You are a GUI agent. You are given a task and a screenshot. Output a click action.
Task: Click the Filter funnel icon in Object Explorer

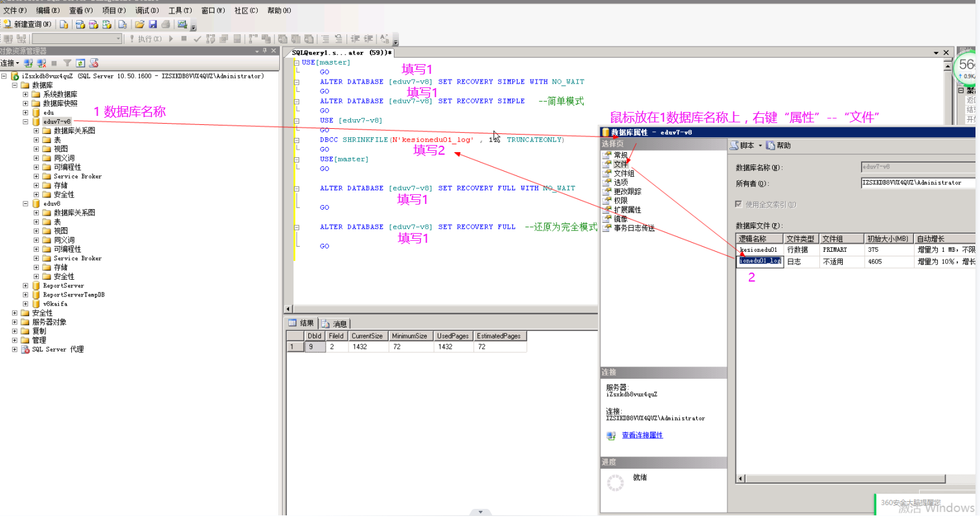(x=67, y=63)
